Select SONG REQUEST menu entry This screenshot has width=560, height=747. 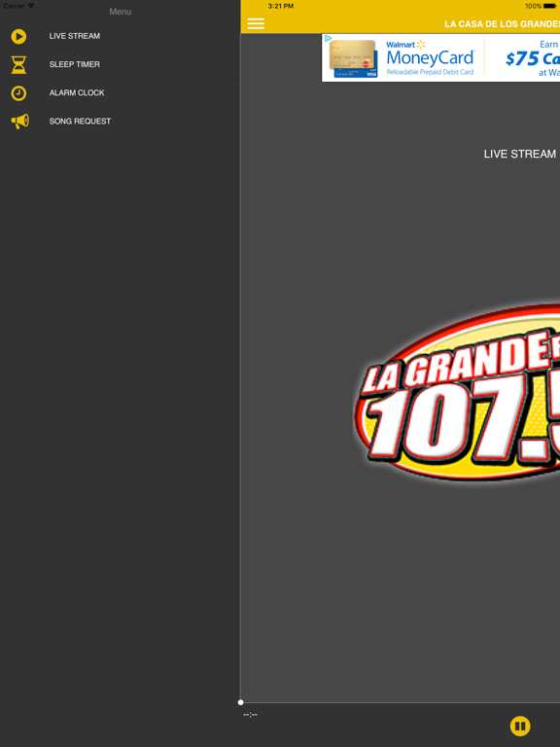120,122
